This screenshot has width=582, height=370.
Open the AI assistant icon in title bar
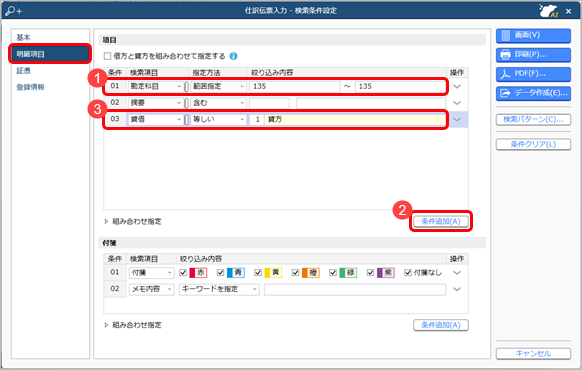(549, 11)
